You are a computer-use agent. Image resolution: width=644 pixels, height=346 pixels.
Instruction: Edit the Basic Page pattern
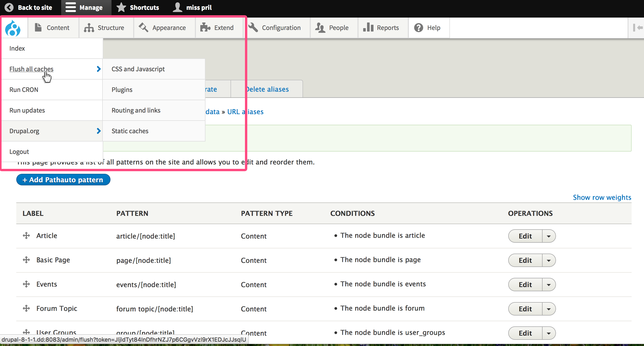pos(525,260)
